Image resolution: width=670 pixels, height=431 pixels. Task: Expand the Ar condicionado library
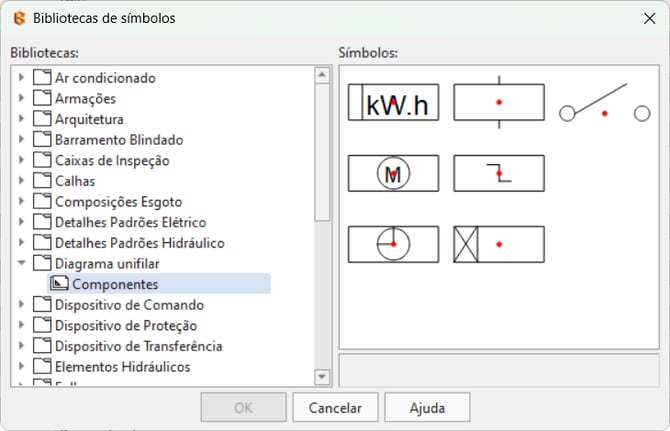[21, 77]
